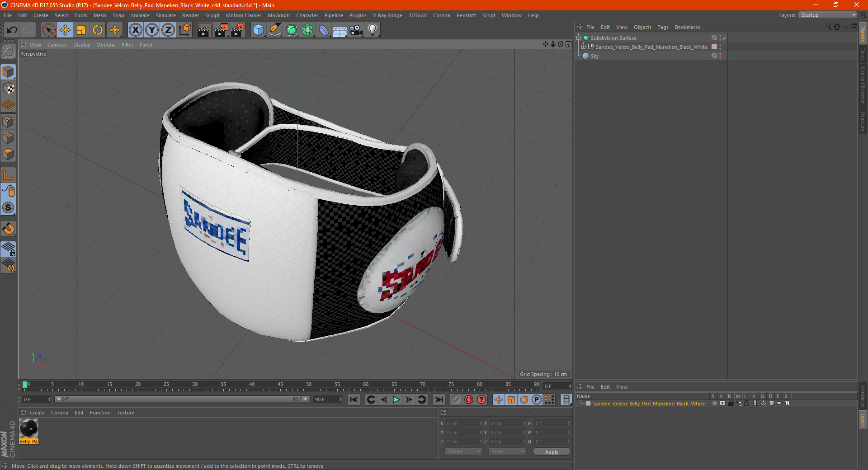
Task: Click the coordinate system icon
Action: point(184,30)
